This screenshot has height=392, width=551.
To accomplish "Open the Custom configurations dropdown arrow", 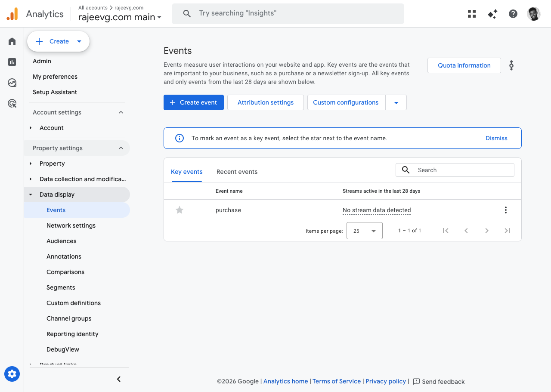I will click(396, 102).
